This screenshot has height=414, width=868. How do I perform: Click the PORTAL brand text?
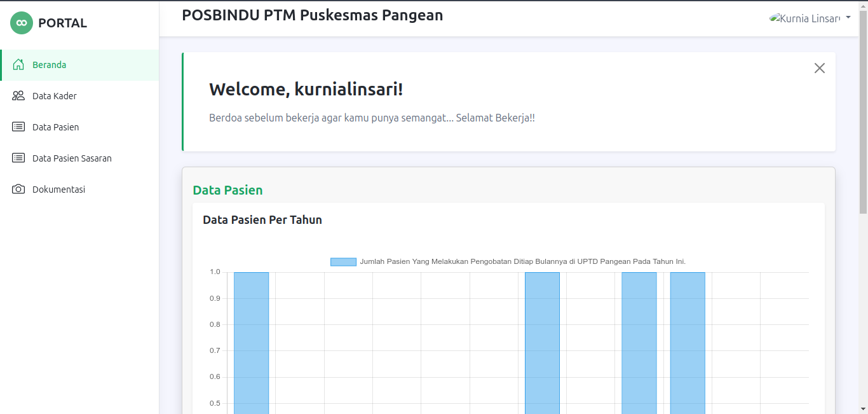click(62, 23)
